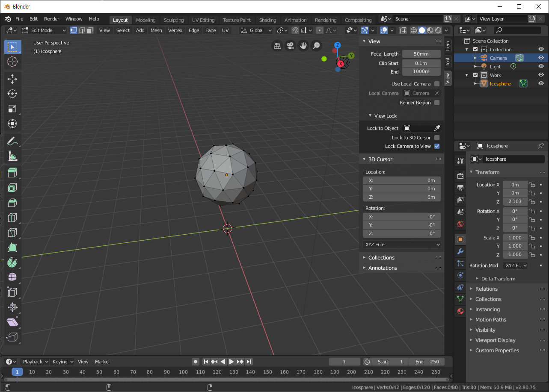Open the Playback dropdown in timeline

pos(36,362)
